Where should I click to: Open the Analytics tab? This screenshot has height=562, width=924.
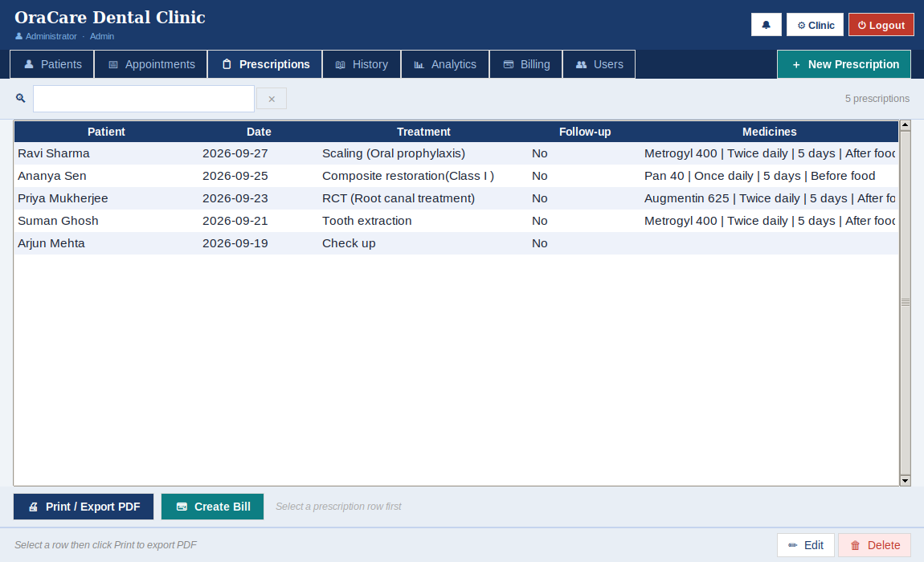click(445, 64)
